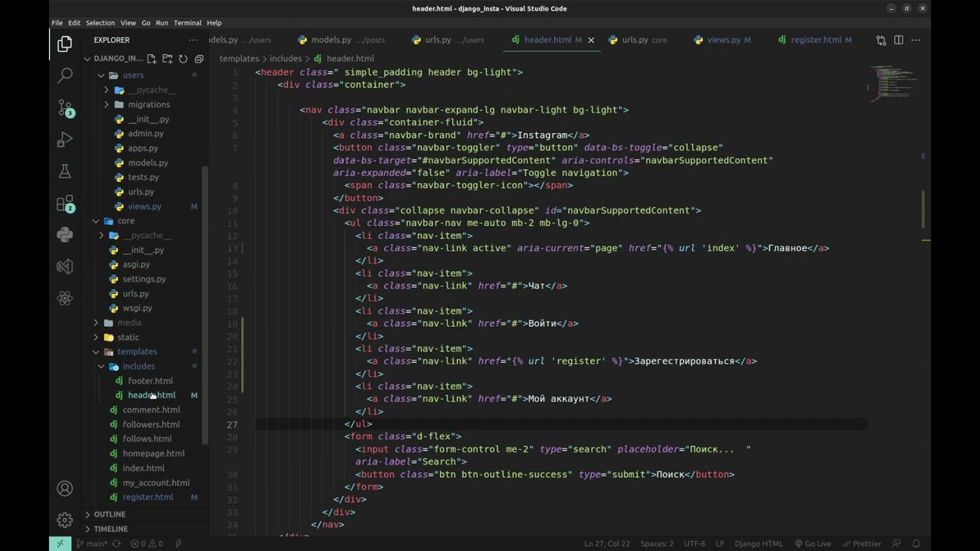Open editor More Actions ellipsis
Image resolution: width=980 pixels, height=551 pixels.
[916, 40]
